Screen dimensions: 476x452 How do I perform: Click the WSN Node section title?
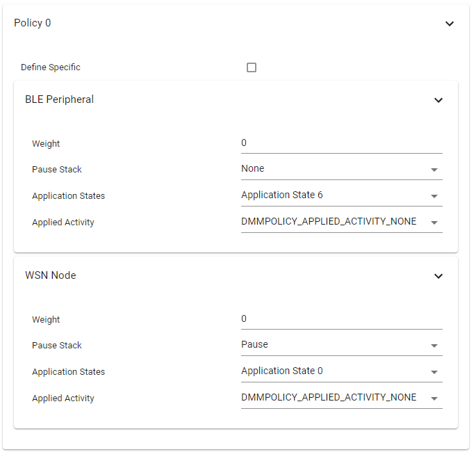[x=51, y=275]
